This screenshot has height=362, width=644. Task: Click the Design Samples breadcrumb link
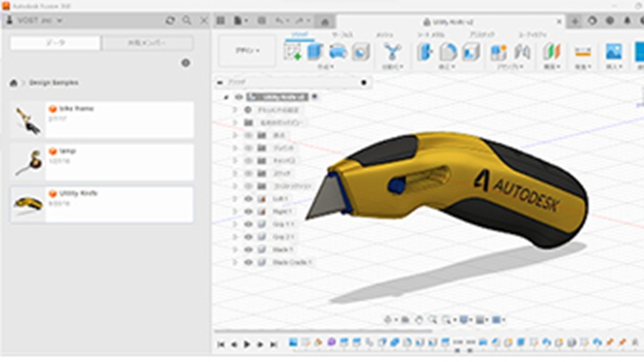[x=54, y=83]
